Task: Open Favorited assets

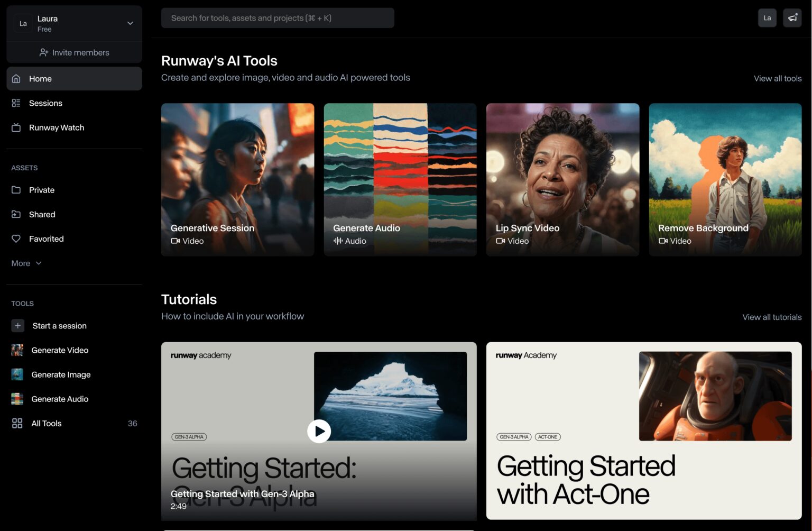Action: coord(74,239)
